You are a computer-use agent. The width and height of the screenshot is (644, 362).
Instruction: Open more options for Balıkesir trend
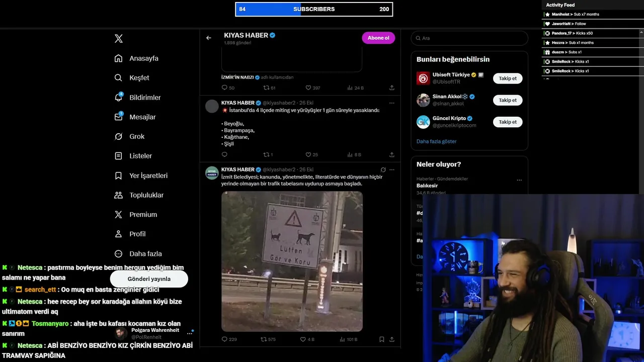pyautogui.click(x=519, y=180)
